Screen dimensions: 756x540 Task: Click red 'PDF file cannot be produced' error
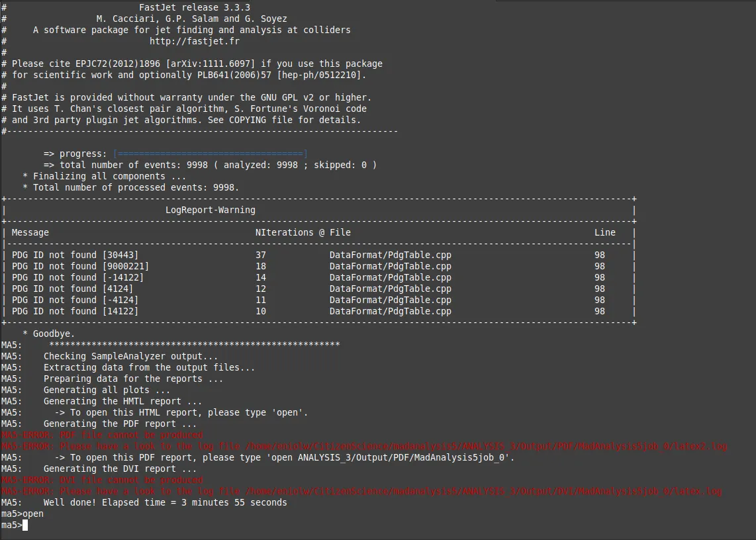(102, 435)
